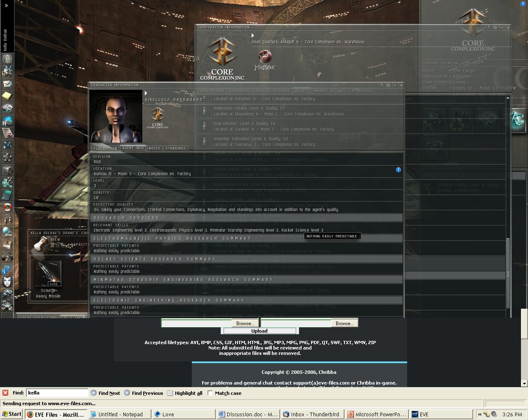The image size is (528, 420).
Task: Pin the Corporation Information window
Action: pos(488,27)
